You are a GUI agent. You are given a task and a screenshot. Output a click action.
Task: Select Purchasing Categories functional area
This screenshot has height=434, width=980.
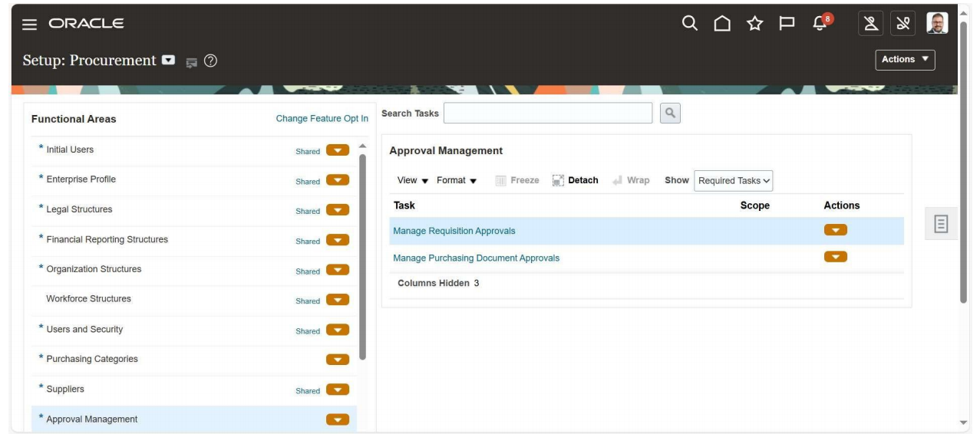[x=92, y=359]
